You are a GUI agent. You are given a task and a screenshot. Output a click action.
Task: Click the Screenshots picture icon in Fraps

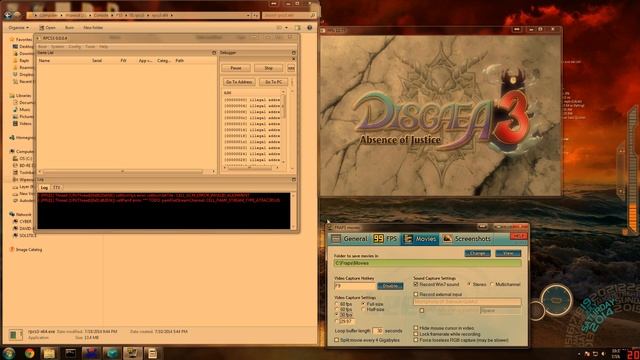(447, 239)
